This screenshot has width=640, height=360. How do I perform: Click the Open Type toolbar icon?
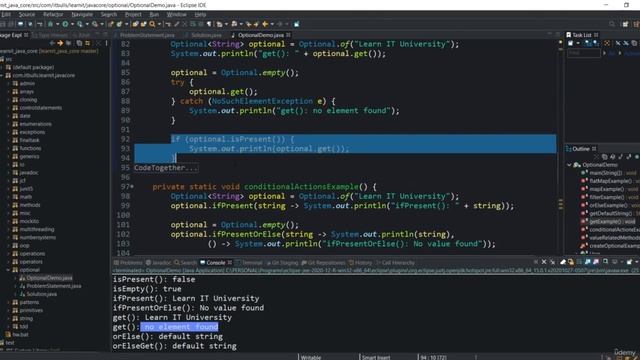click(x=136, y=24)
